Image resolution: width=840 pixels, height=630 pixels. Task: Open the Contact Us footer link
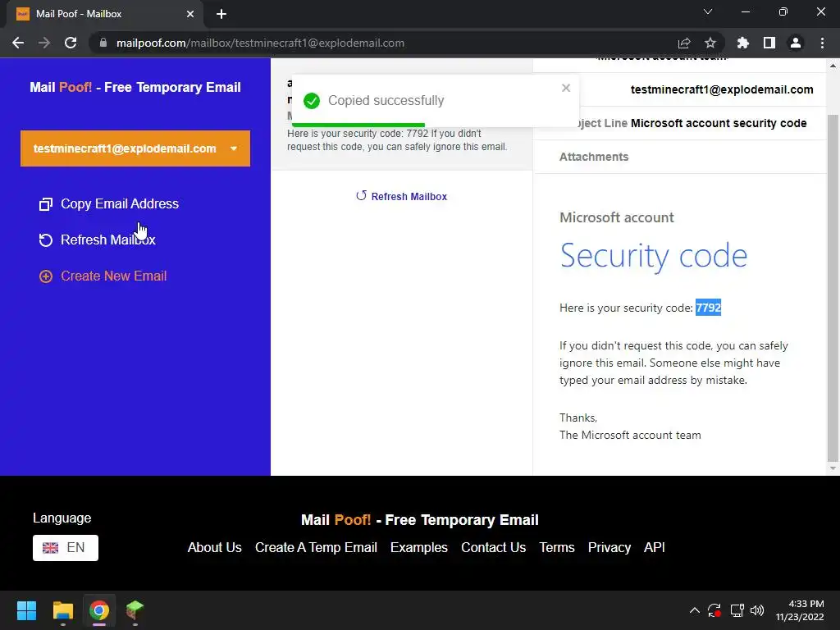[x=493, y=547]
